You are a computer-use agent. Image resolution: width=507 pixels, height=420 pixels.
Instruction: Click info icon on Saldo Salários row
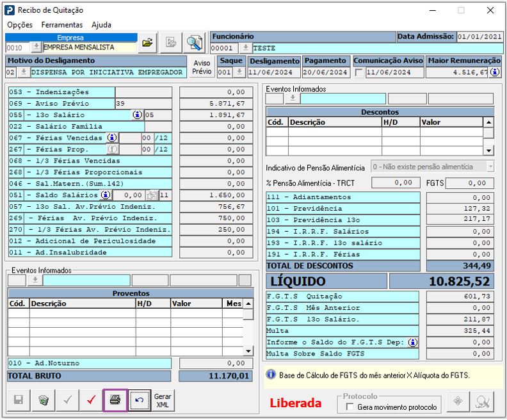point(106,195)
